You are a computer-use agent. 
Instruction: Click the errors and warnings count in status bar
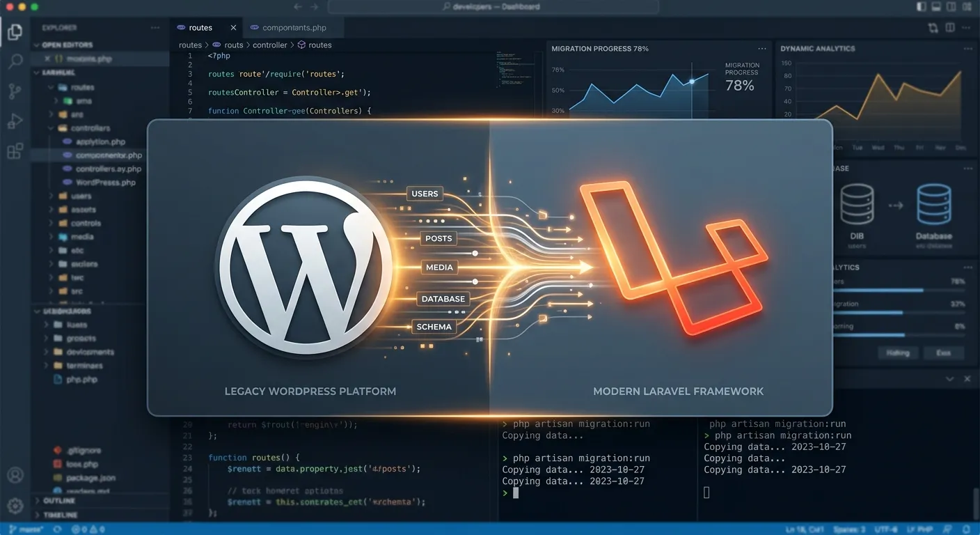88,529
